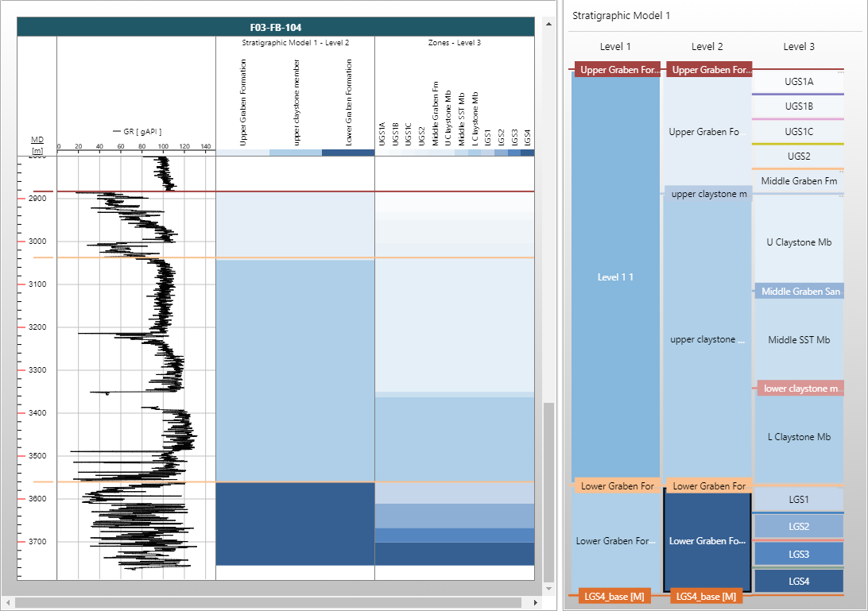This screenshot has width=868, height=611.
Task: Select the UGS2 zone in Level 3
Action: [x=798, y=157]
